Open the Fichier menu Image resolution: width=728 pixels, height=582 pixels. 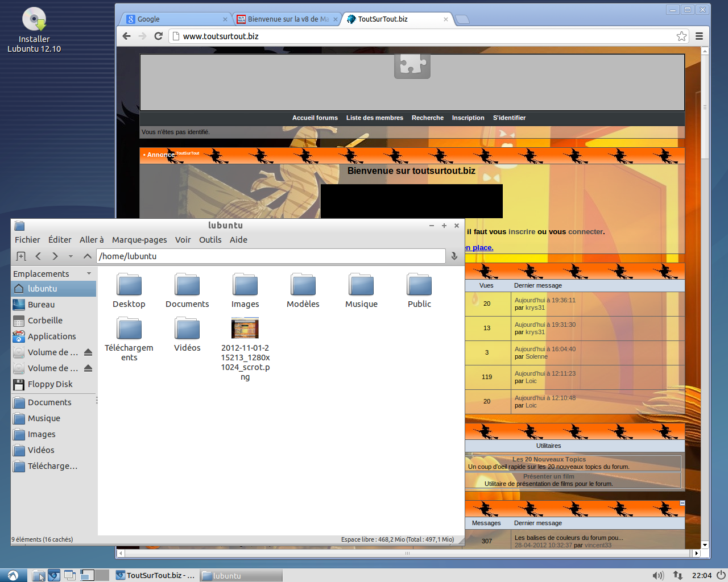click(27, 240)
